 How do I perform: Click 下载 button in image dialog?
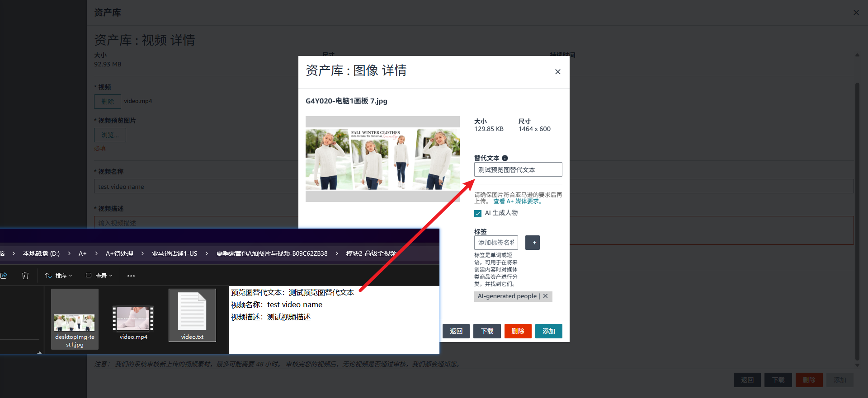pos(487,331)
